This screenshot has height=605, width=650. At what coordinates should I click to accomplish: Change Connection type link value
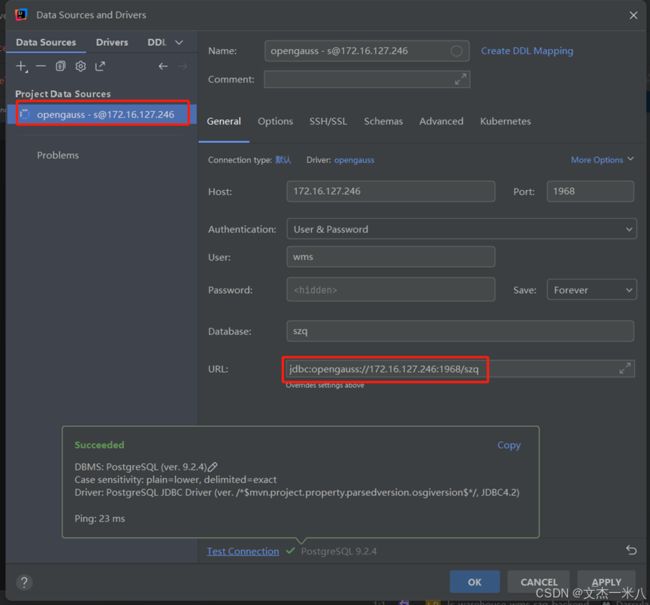pyautogui.click(x=283, y=160)
